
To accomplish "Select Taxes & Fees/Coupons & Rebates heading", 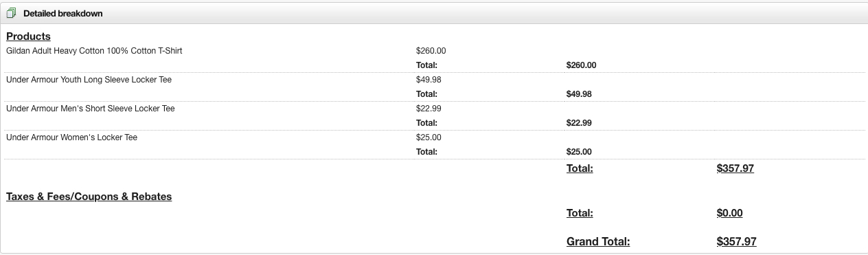I will click(89, 197).
